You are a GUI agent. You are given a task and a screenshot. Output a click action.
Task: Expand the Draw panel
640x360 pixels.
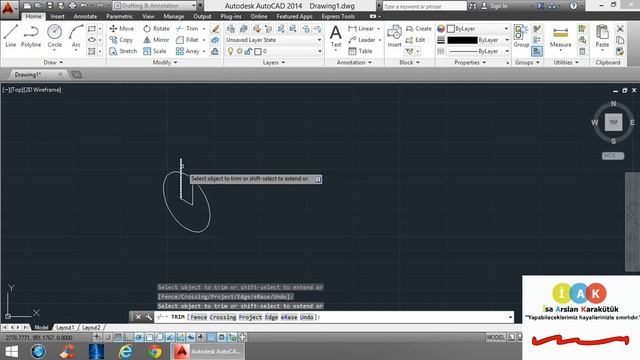point(53,62)
